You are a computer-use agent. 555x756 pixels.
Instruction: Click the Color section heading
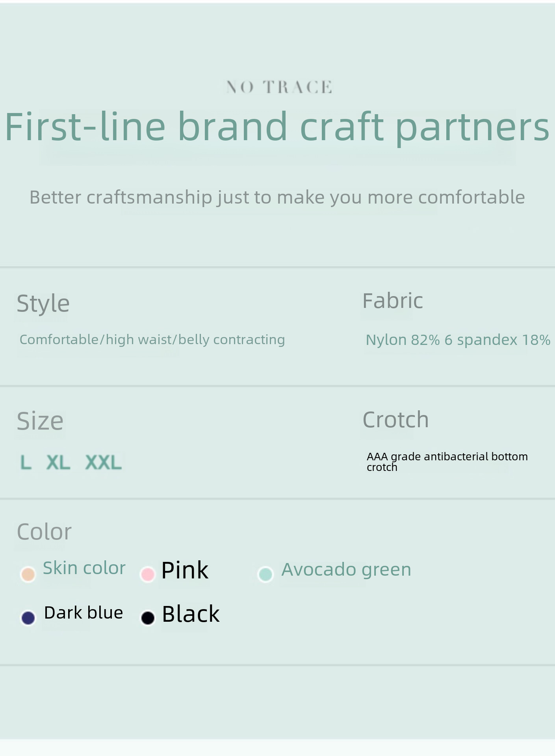[44, 532]
